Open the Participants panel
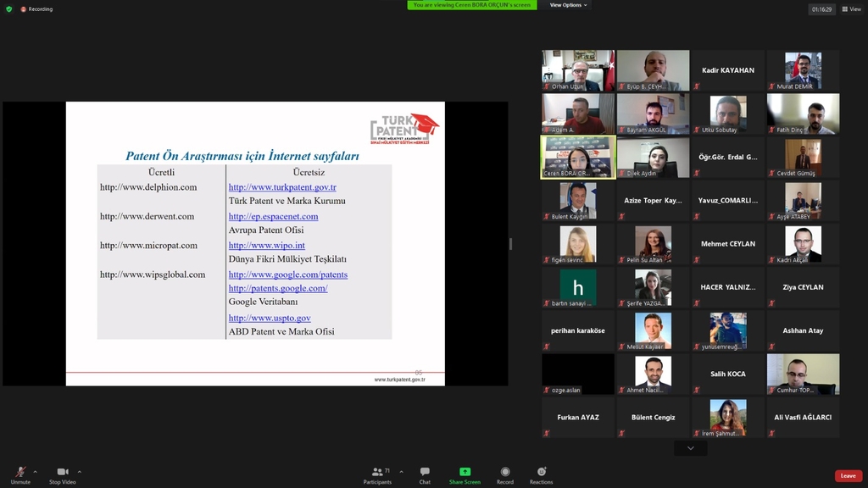Screen dimensions: 868x488 point(377,474)
